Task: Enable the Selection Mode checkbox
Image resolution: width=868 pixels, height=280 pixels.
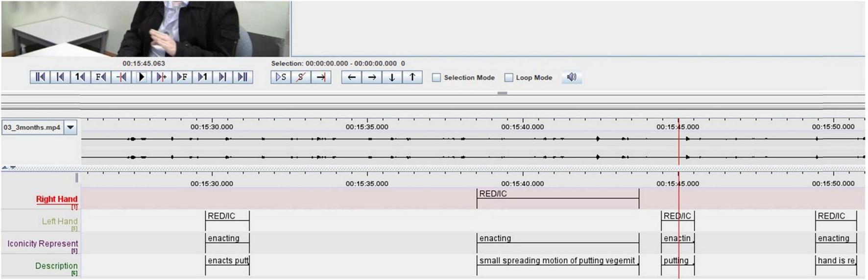Action: pos(436,78)
